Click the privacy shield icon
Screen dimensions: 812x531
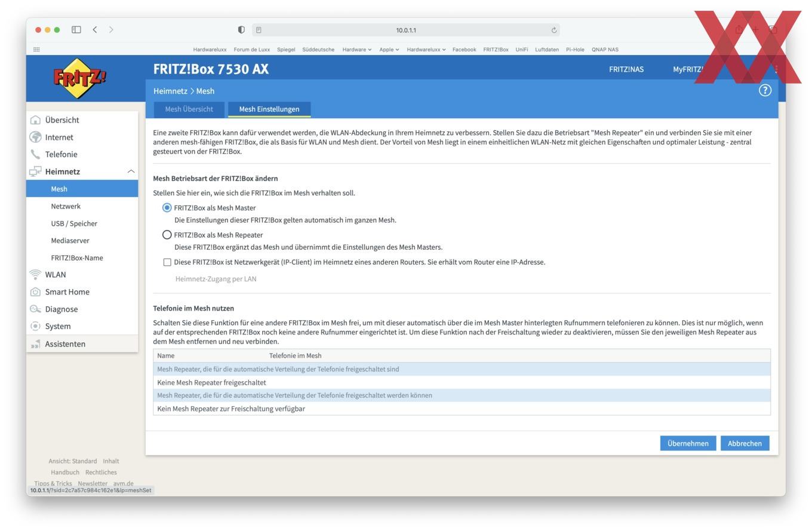tap(241, 30)
